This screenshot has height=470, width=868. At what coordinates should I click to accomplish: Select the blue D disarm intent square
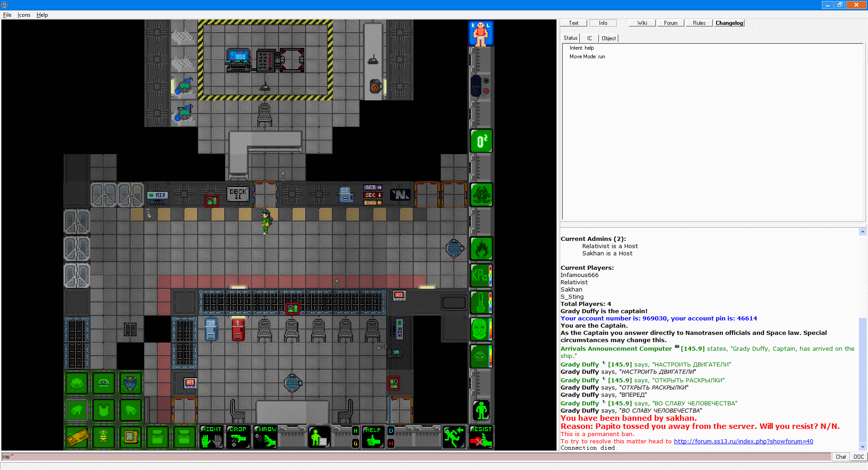point(391,431)
